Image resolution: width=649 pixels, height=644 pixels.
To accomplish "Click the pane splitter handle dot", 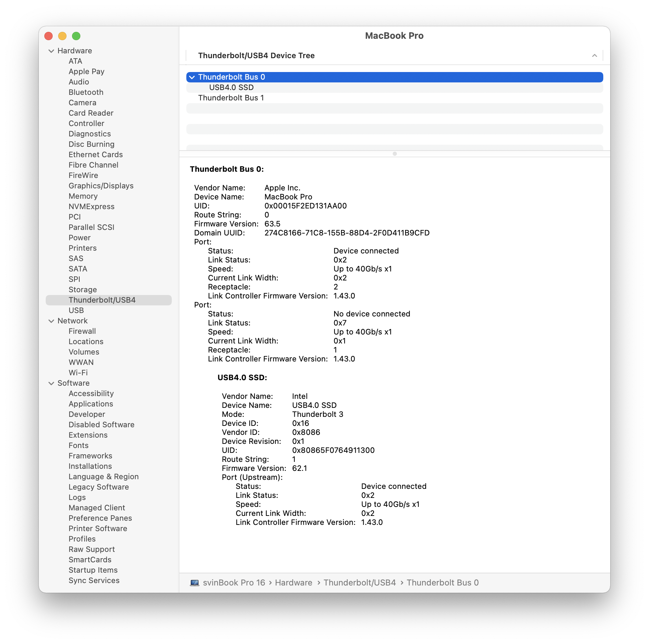I will click(x=394, y=154).
